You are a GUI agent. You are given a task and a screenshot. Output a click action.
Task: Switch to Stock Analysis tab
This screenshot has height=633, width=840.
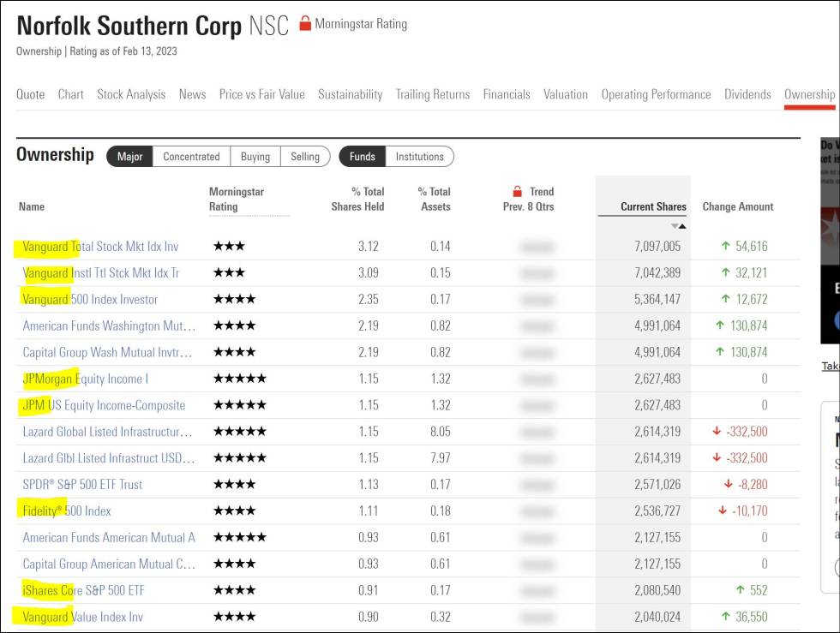131,94
